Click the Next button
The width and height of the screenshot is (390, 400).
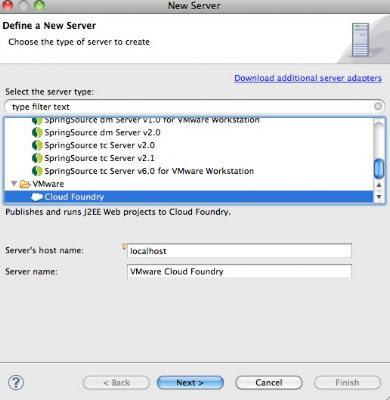190,383
